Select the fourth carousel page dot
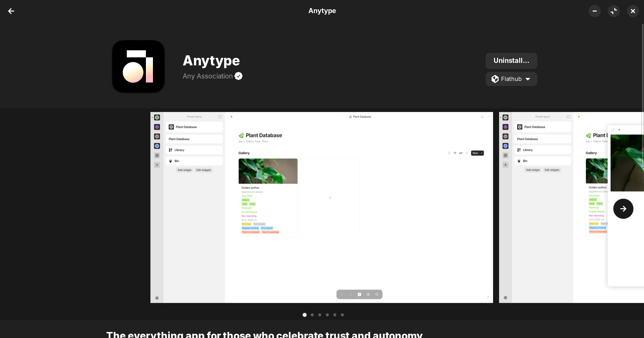The width and height of the screenshot is (644, 338). pyautogui.click(x=327, y=315)
